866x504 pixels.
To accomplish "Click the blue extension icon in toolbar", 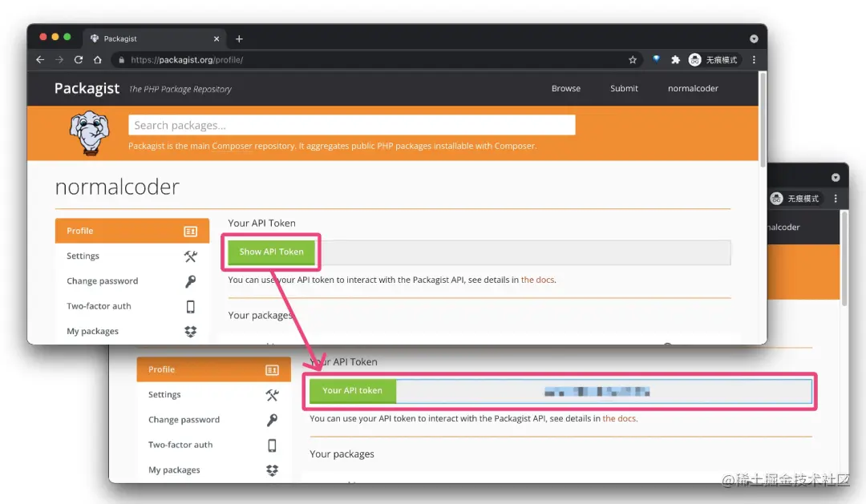I will (x=656, y=59).
